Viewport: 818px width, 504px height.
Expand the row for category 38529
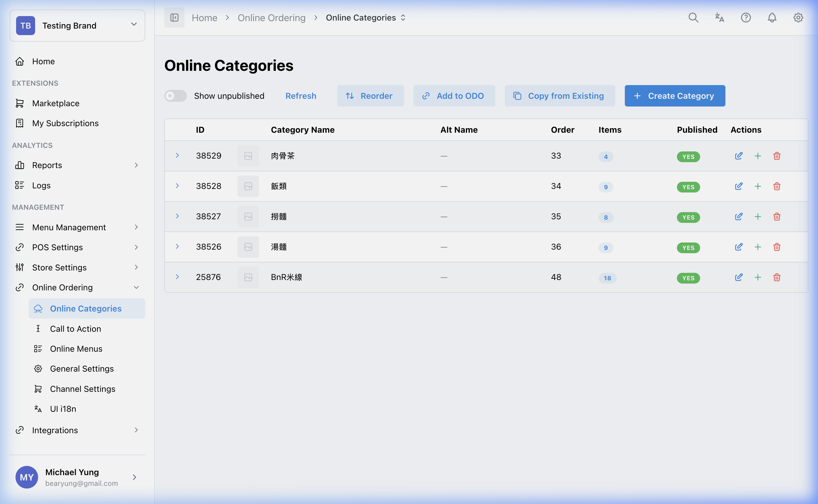177,155
